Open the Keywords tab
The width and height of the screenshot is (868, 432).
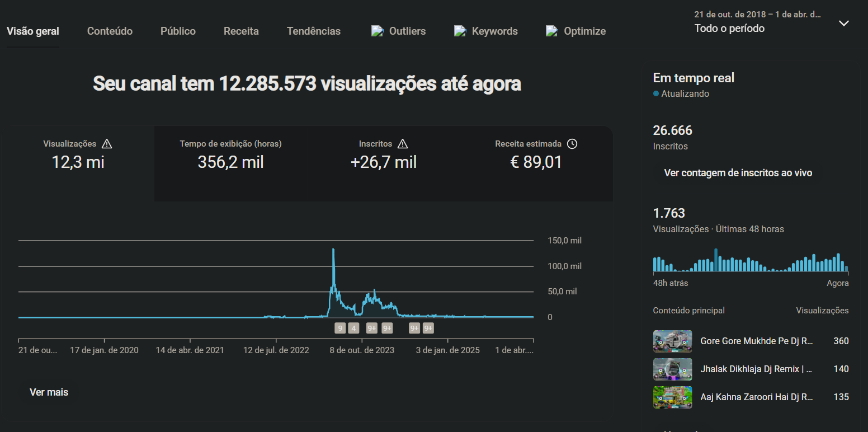pyautogui.click(x=485, y=31)
